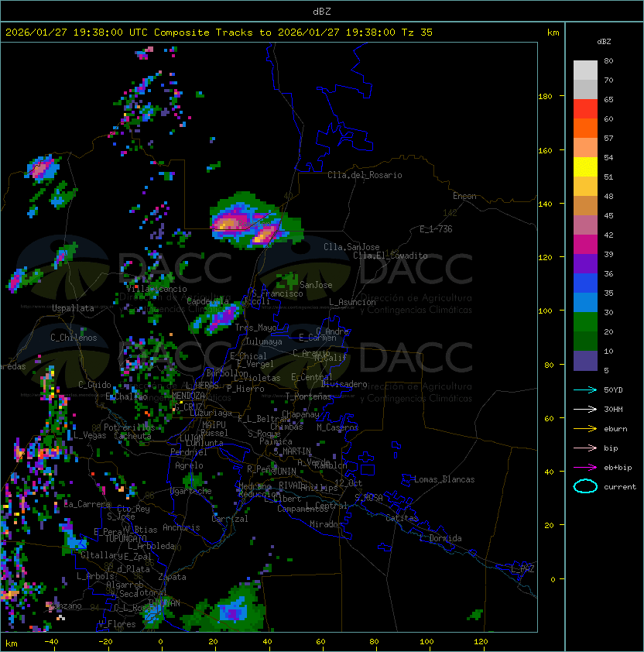Click the 'Anchoris' place label

(x=181, y=527)
